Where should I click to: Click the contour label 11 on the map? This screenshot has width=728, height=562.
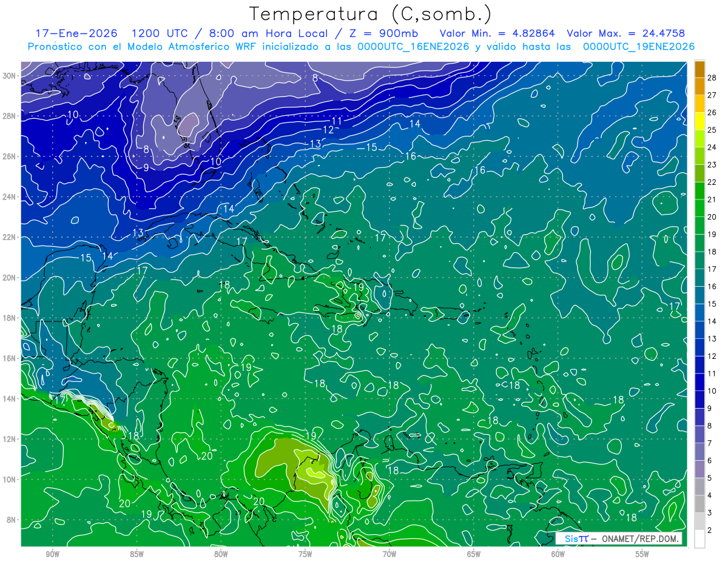pos(336,121)
